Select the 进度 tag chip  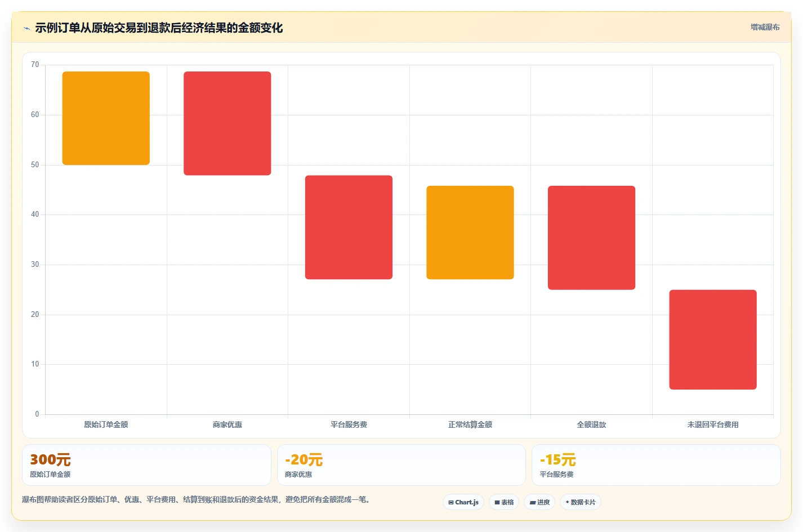(x=539, y=502)
